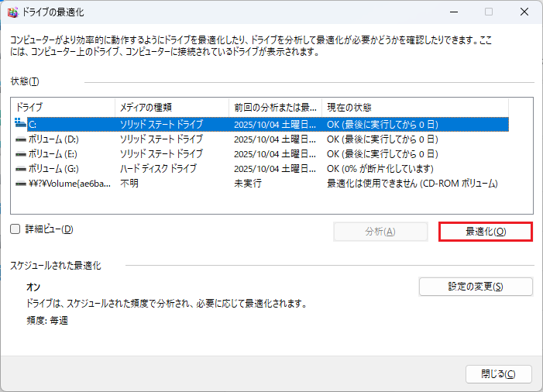Click the Volume (E:) drive icon

[21, 153]
